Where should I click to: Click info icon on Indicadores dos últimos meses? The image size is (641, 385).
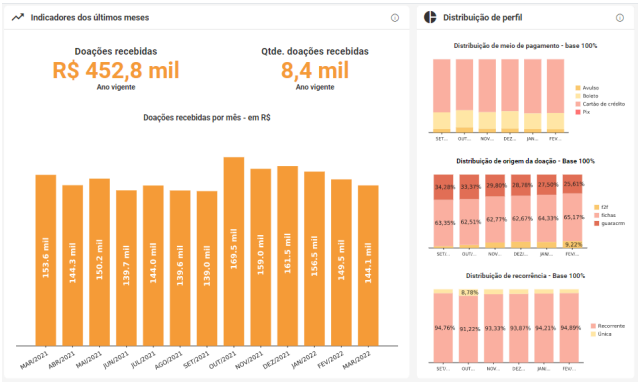[x=394, y=18]
